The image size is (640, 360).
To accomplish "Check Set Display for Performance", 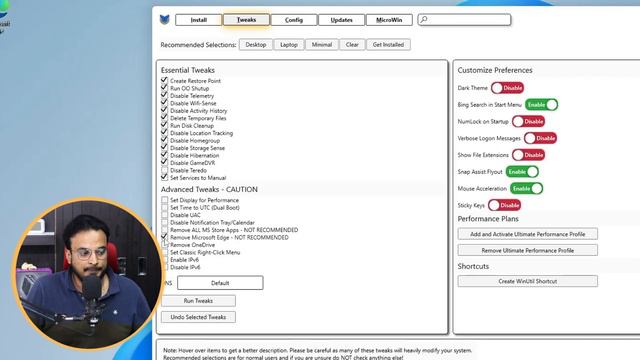I will tap(164, 200).
